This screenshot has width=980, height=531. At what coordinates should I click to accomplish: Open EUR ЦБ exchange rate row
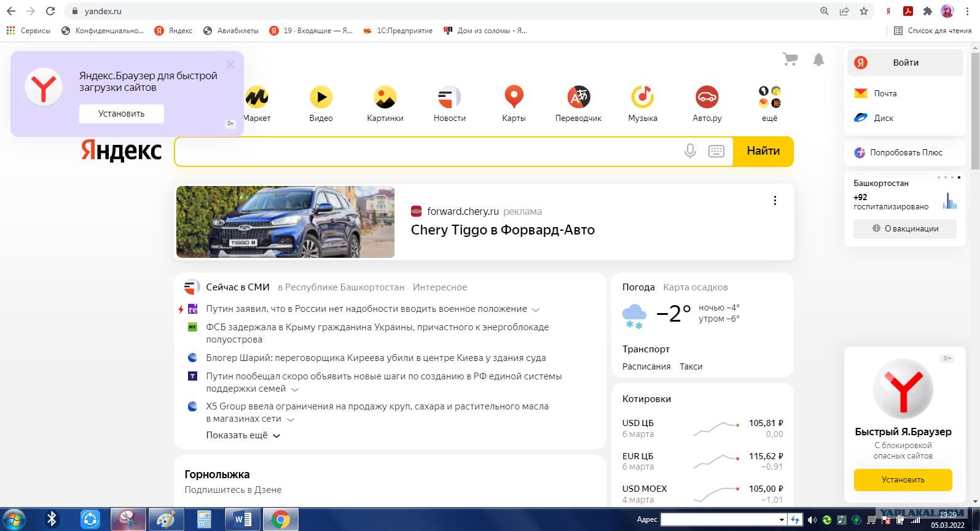pyautogui.click(x=702, y=461)
